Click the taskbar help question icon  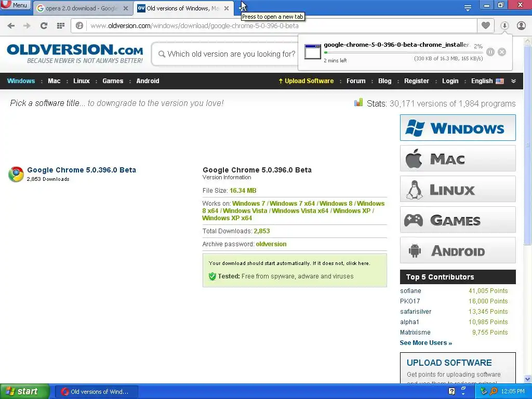[451, 391]
